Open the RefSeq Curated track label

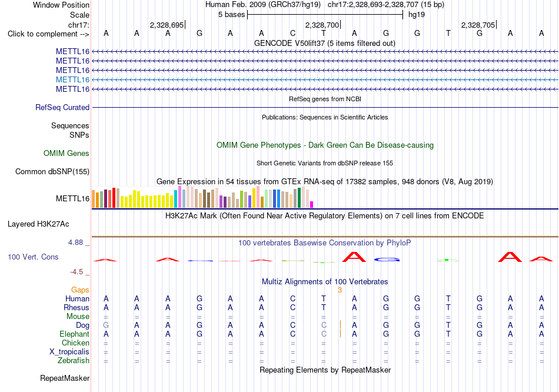[62, 107]
